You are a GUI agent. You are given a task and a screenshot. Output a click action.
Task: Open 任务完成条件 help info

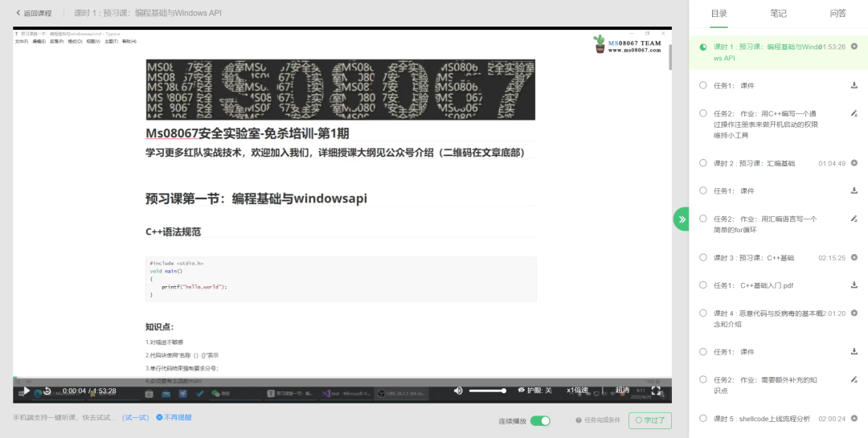pos(598,420)
